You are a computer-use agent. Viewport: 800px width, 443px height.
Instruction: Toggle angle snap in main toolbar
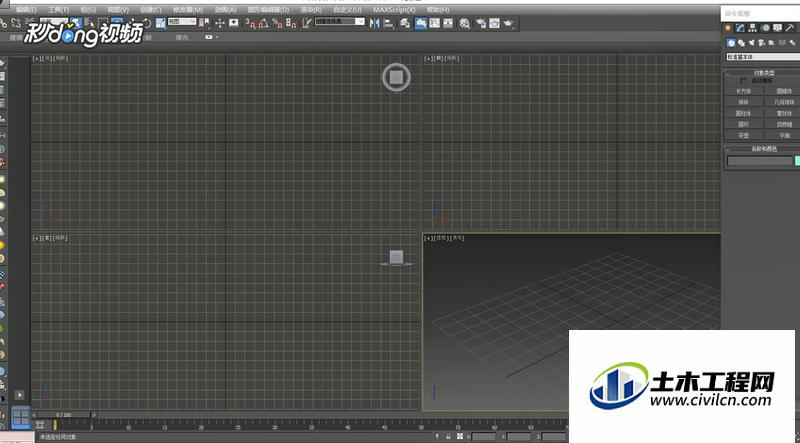263,23
